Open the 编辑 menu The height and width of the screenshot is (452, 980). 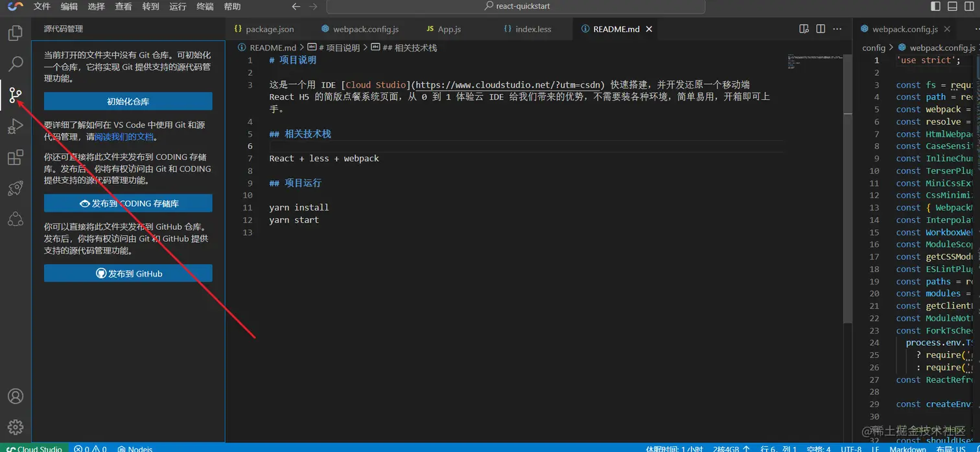pyautogui.click(x=69, y=6)
